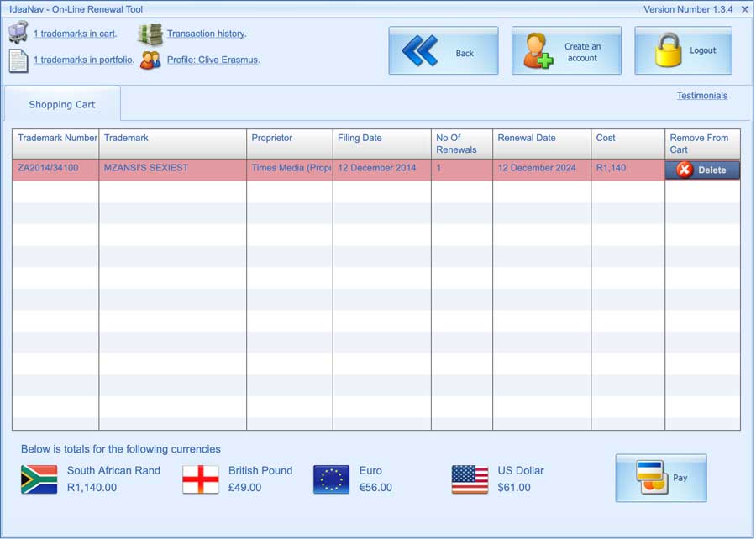Select trademark number cell ZA2014/34100
The width and height of the screenshot is (756, 539).
pos(56,170)
